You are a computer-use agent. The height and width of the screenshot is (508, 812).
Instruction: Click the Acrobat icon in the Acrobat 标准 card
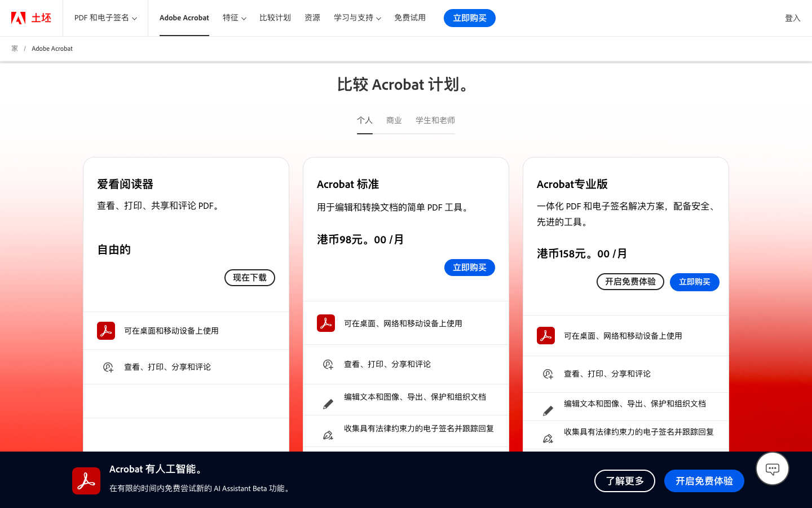tap(325, 323)
